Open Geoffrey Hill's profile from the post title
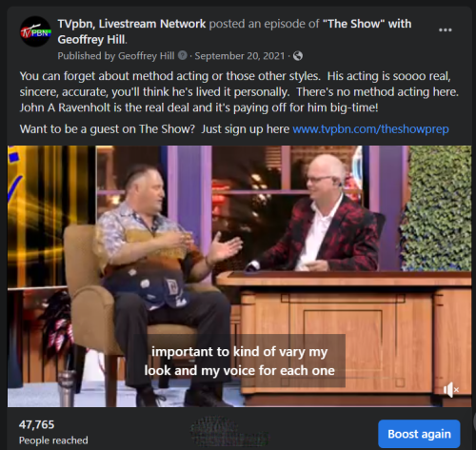Image resolution: width=476 pixels, height=450 pixels. [91, 40]
